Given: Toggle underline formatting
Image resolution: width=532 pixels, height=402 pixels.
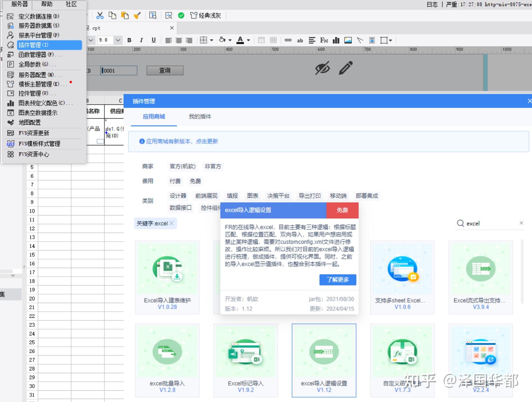Looking at the screenshot, I should pyautogui.click(x=154, y=40).
